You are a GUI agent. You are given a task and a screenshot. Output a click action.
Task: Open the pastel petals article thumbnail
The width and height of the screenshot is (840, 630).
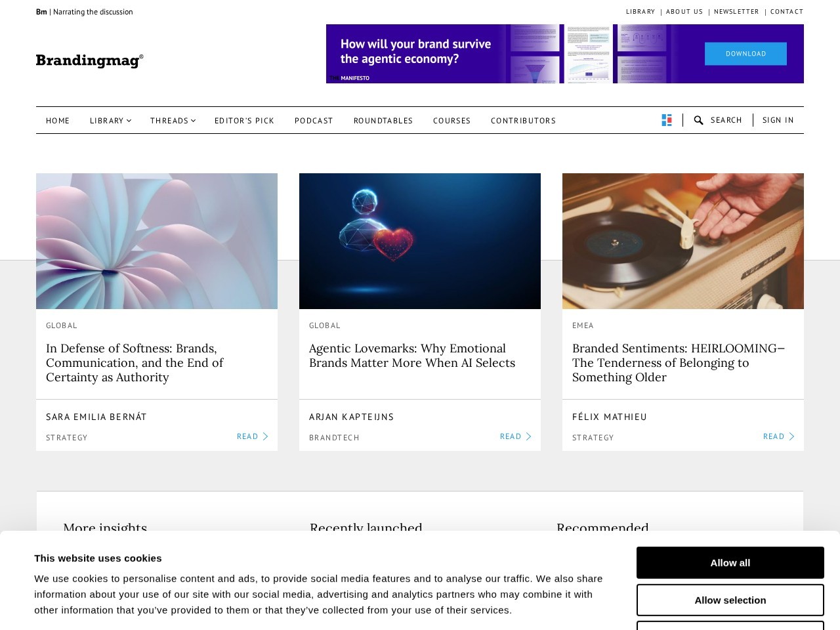[x=157, y=241]
